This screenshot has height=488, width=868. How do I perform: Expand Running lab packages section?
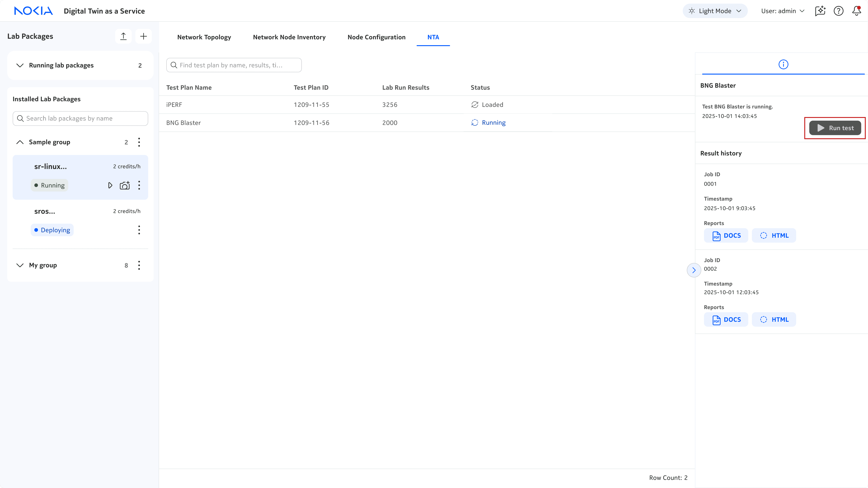[x=20, y=65]
